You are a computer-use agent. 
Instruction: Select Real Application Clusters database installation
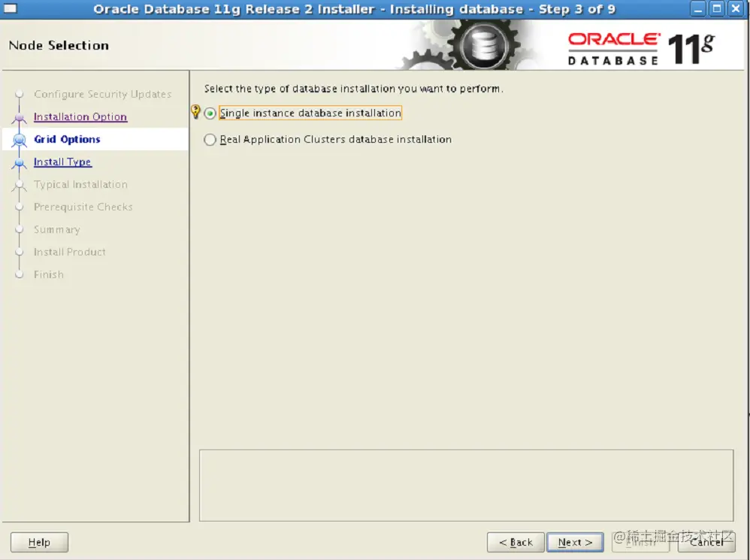pyautogui.click(x=210, y=140)
